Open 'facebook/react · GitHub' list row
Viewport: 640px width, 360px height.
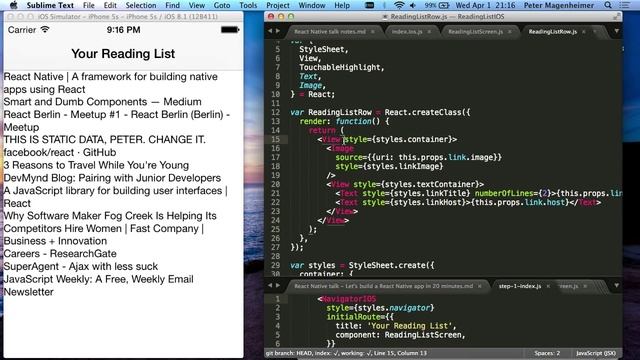(x=60, y=152)
